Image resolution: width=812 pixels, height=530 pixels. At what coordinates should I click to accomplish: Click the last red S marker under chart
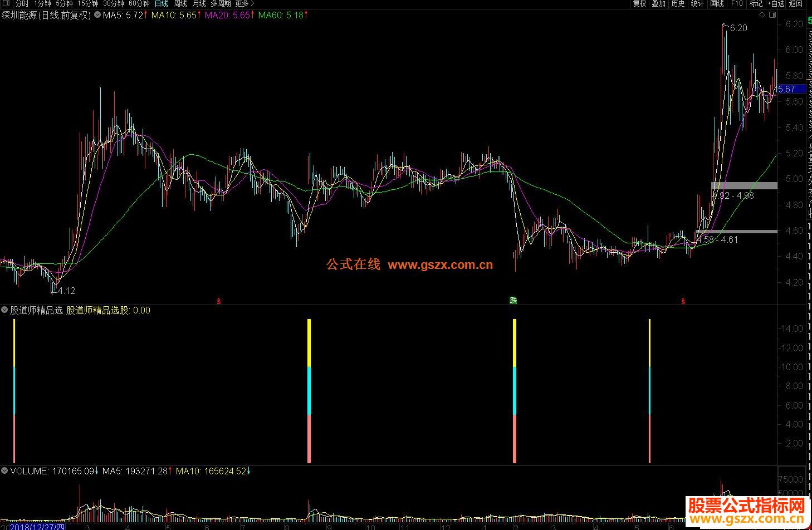[x=683, y=301]
